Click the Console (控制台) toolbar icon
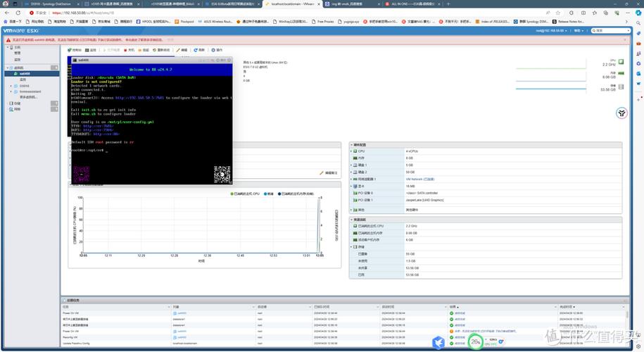644x352 pixels. [x=75, y=50]
